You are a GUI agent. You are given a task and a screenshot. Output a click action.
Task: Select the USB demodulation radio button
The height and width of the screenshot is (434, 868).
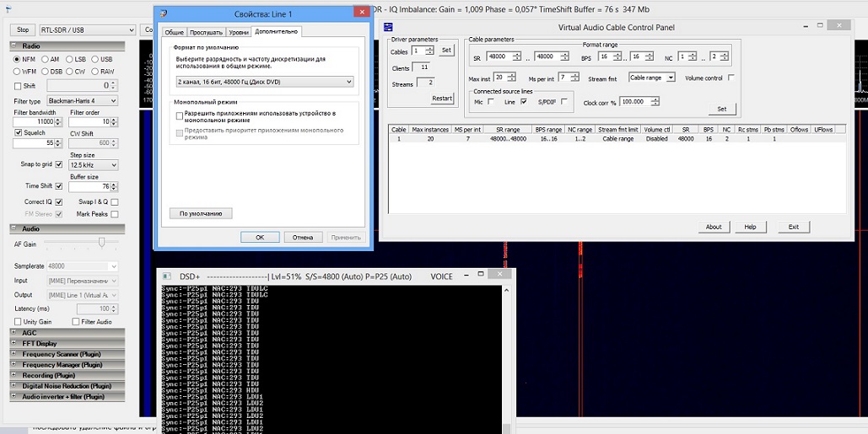[x=95, y=59]
